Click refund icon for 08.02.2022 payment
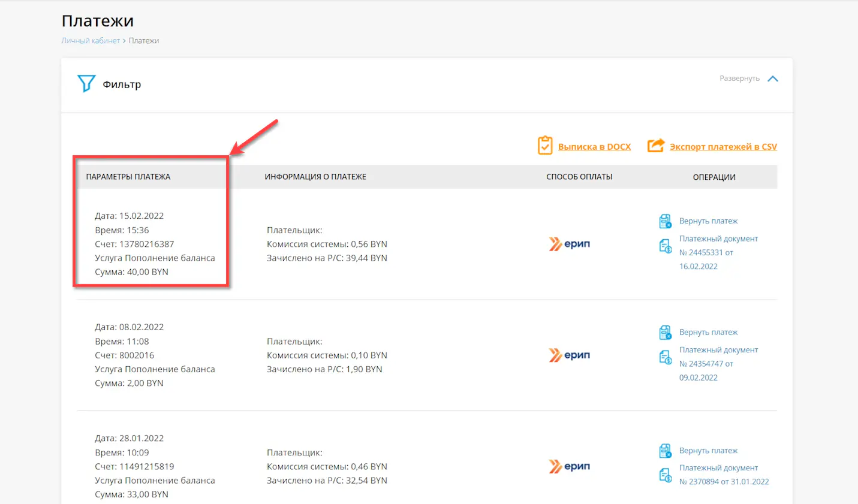 665,333
